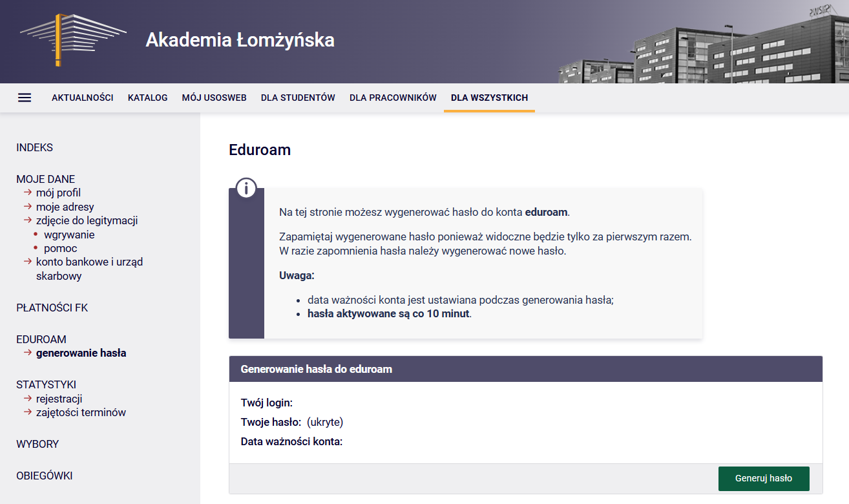Image resolution: width=849 pixels, height=504 pixels.
Task: Go to the KATALOG tab
Action: [x=147, y=98]
